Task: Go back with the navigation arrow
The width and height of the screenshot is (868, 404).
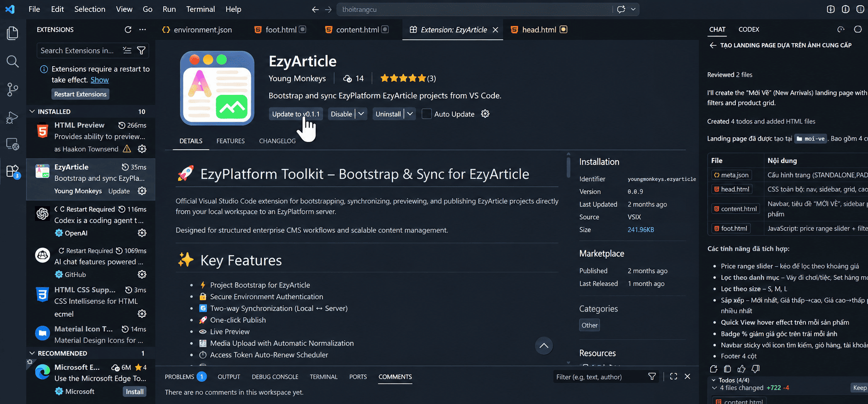Action: (315, 9)
